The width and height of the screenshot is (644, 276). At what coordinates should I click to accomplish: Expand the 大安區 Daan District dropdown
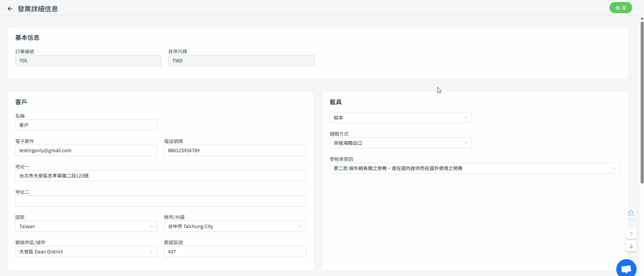pyautogui.click(x=86, y=252)
